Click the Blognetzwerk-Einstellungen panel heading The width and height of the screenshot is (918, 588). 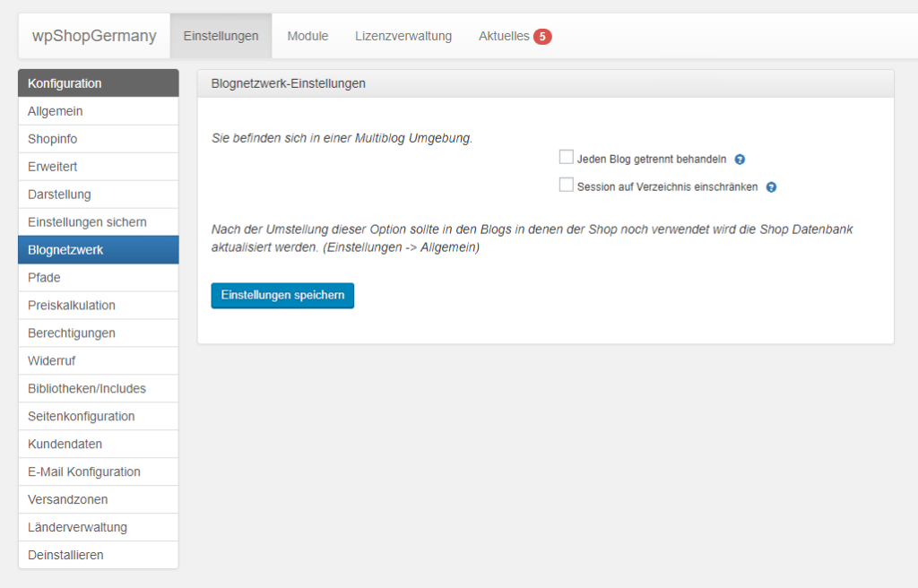[288, 83]
